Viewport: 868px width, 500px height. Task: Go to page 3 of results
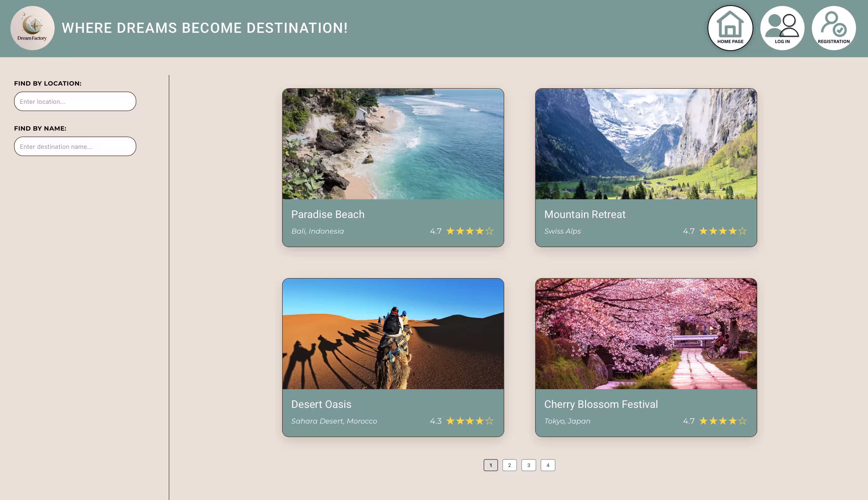click(529, 465)
